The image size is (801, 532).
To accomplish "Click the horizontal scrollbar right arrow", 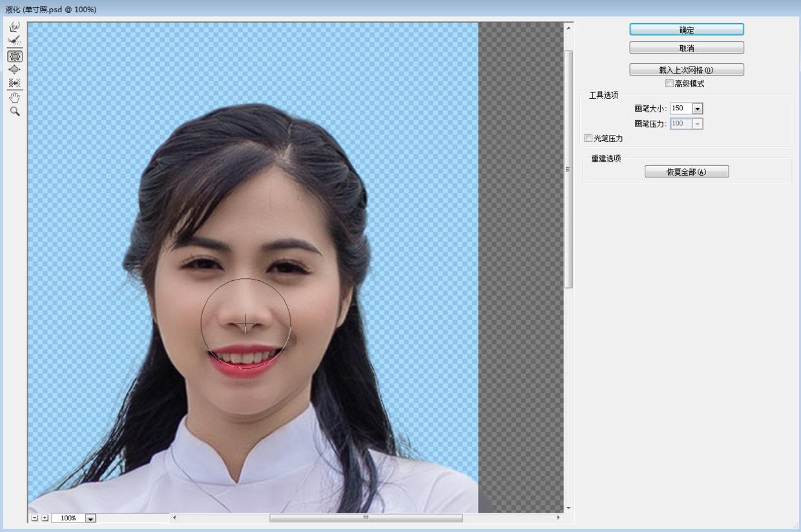I will (x=558, y=517).
